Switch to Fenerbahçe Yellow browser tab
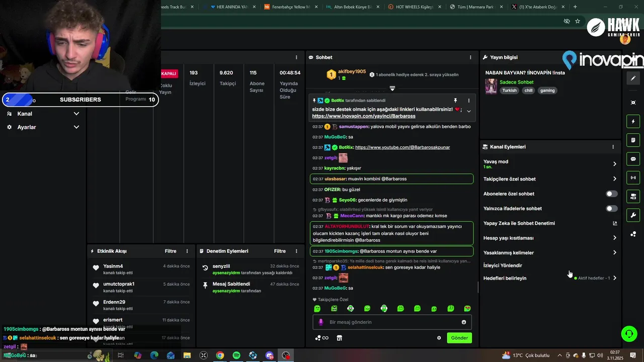 (x=290, y=7)
